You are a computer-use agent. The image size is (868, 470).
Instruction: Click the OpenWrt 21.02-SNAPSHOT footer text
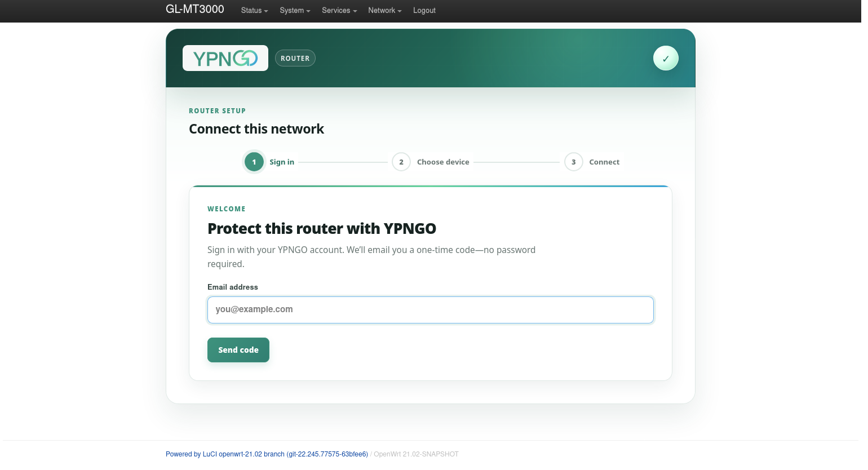pos(416,454)
